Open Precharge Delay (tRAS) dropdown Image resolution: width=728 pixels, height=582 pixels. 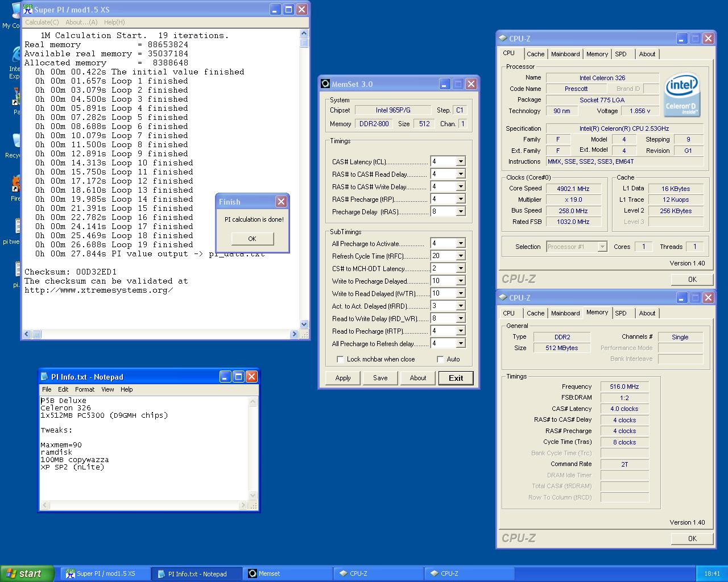tap(461, 211)
